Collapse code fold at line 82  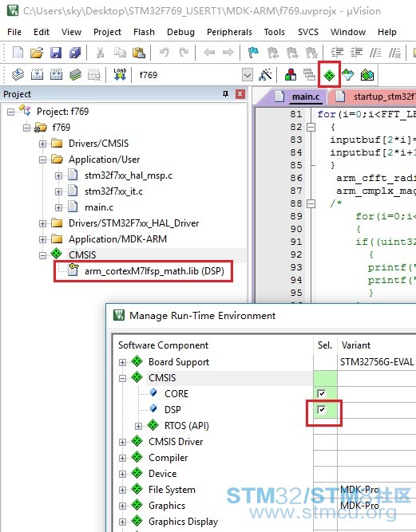point(311,128)
